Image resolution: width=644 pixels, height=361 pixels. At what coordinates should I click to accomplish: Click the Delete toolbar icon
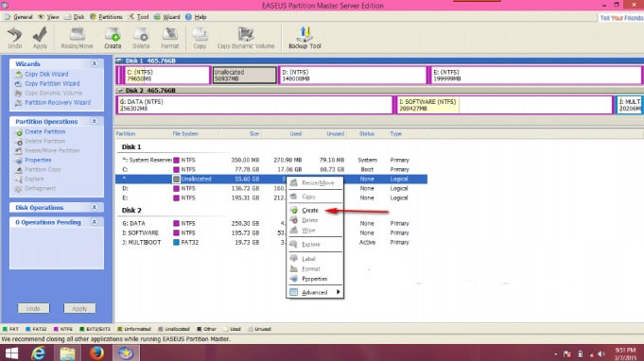(141, 38)
